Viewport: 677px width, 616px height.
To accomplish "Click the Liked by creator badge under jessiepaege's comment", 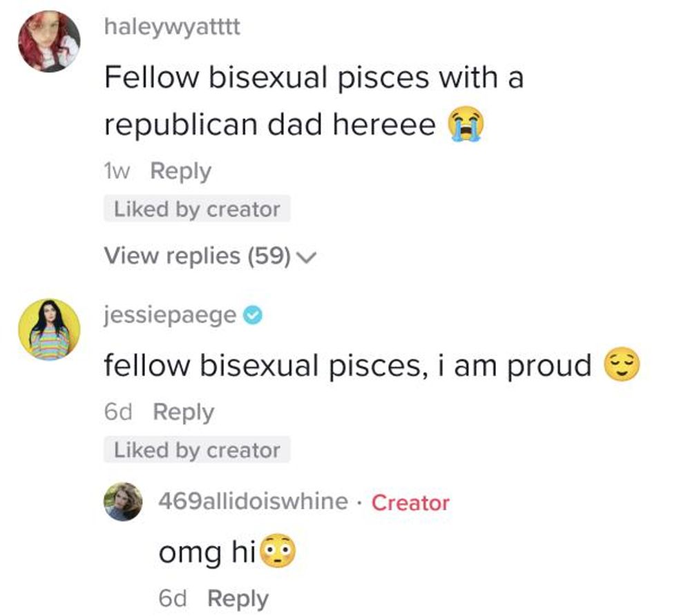I will [197, 450].
